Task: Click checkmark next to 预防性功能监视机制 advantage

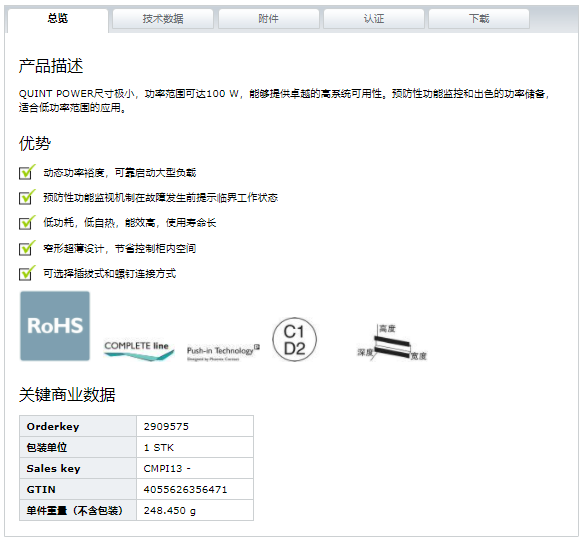Action: pos(27,197)
